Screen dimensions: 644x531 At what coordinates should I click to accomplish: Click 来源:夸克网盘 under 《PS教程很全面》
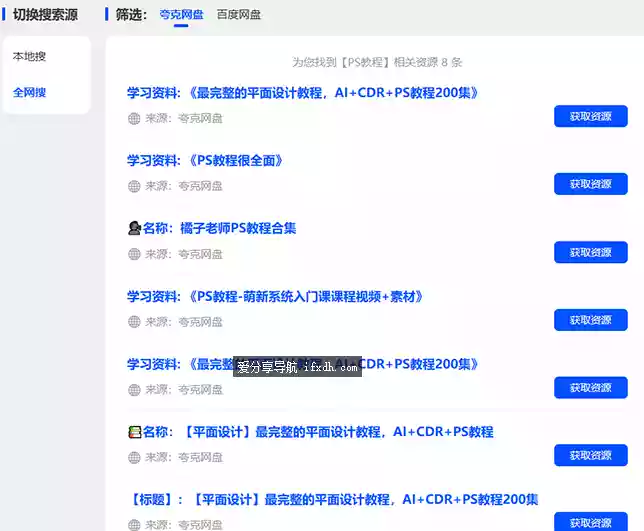click(x=184, y=186)
